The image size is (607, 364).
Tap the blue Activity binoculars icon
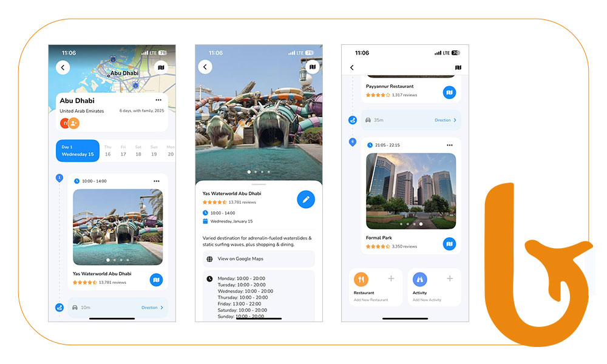tap(420, 279)
